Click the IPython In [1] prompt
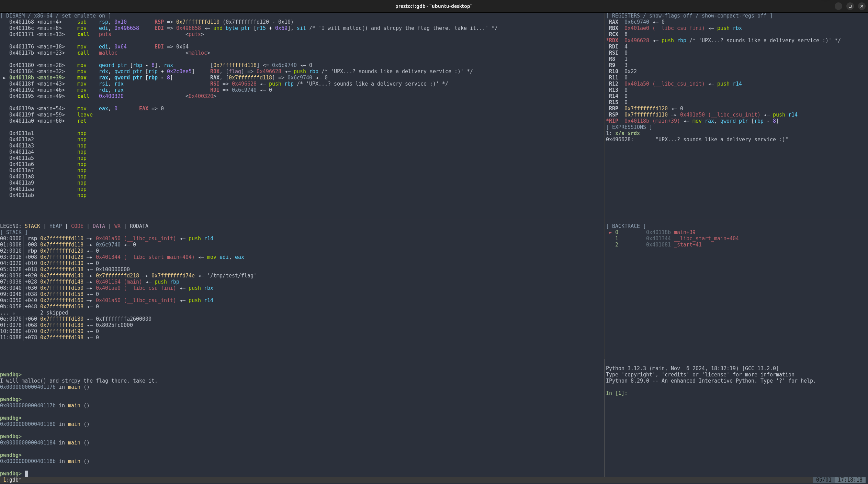The width and height of the screenshot is (868, 484). (616, 393)
